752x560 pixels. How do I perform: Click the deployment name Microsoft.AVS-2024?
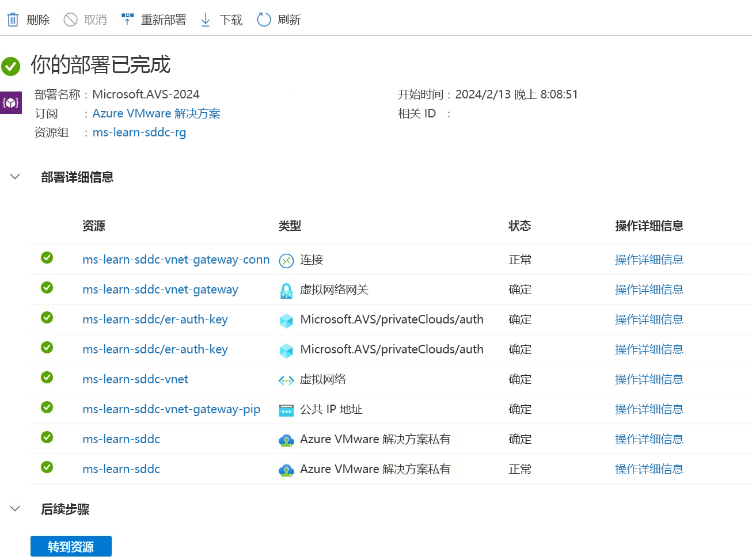tap(146, 94)
